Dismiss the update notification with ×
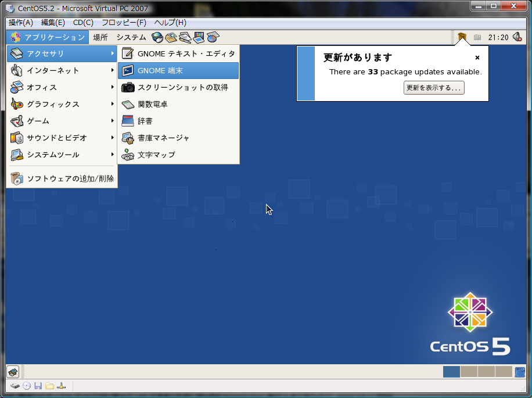 477,58
